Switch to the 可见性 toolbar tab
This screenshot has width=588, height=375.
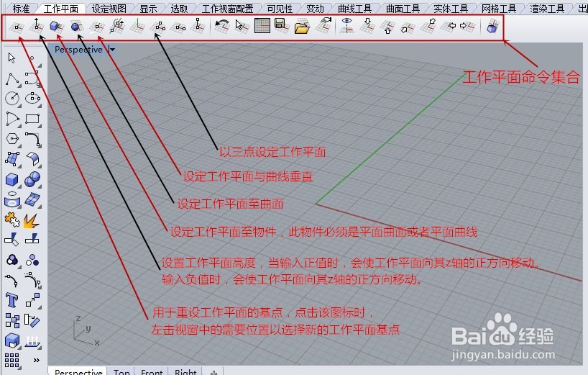[280, 8]
